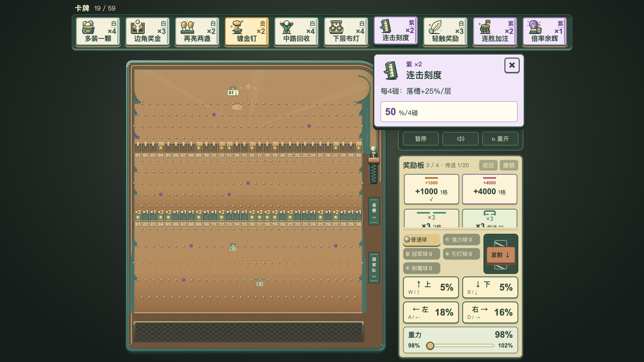
Task: Click the 左 18% nudge left control
Action: click(431, 312)
